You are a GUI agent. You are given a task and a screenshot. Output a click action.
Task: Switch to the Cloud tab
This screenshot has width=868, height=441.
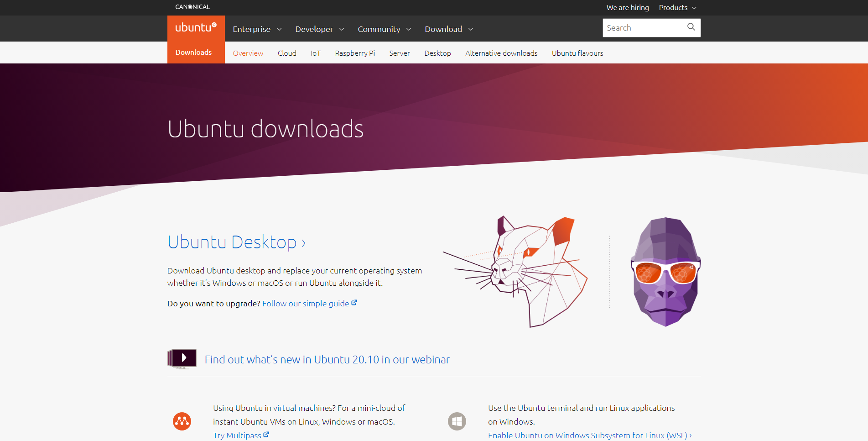(287, 53)
